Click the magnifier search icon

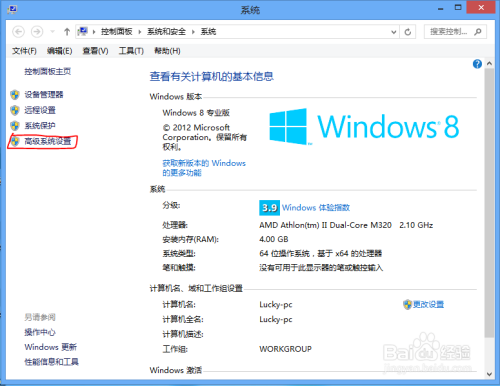point(478,32)
